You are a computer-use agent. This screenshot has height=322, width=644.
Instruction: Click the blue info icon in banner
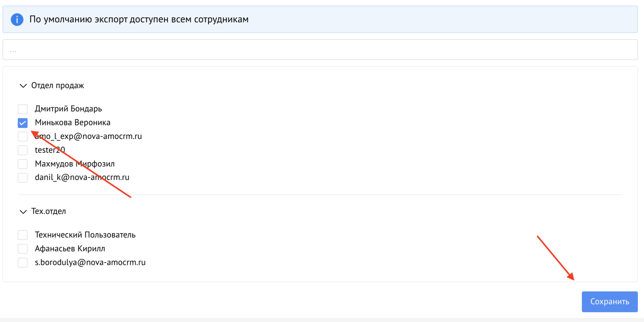(x=17, y=19)
